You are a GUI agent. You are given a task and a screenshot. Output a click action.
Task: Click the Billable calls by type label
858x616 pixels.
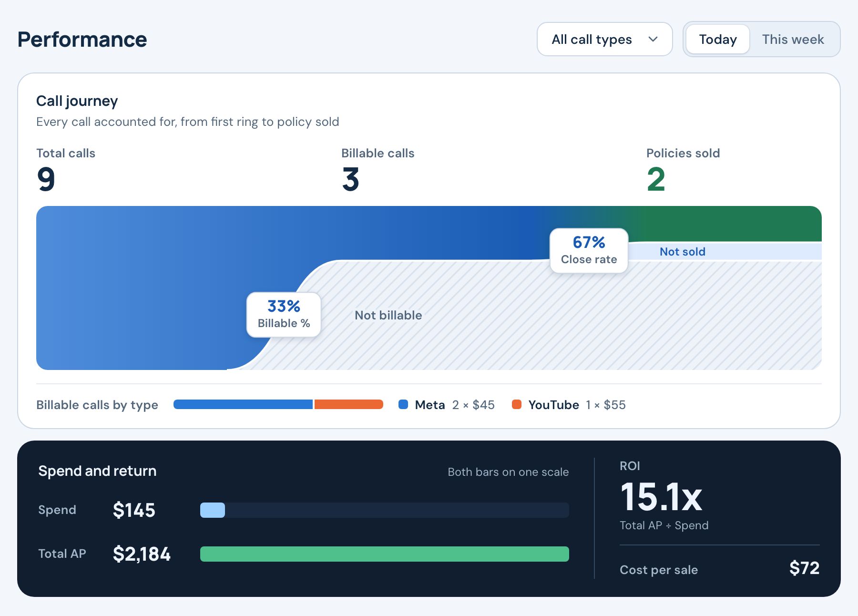point(97,405)
